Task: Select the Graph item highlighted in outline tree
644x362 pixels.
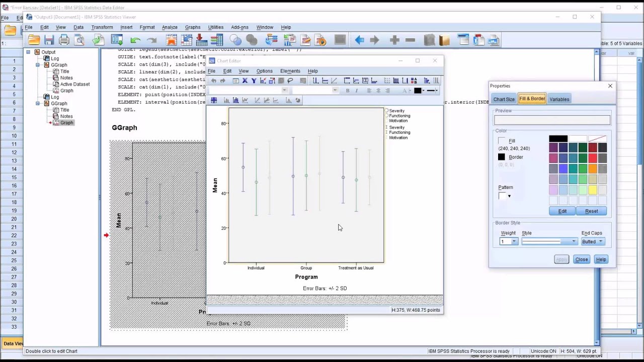Action: coord(66,123)
